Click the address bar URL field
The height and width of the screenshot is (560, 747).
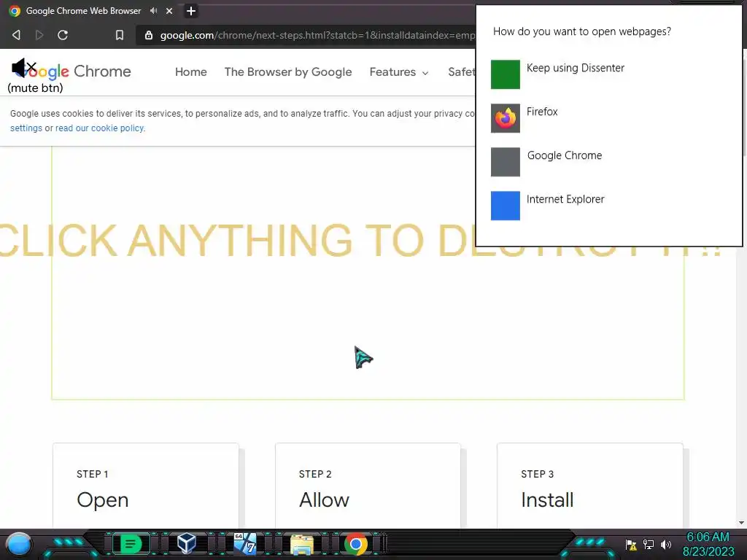(306, 35)
